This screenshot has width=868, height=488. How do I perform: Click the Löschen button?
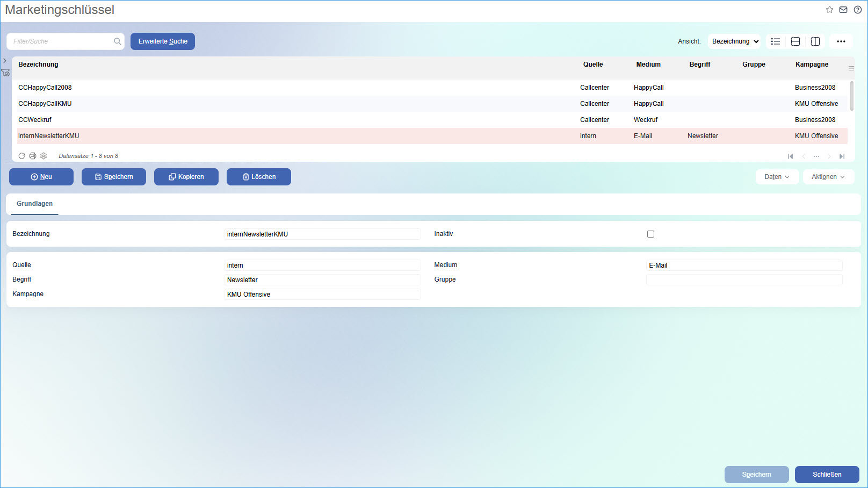[259, 177]
